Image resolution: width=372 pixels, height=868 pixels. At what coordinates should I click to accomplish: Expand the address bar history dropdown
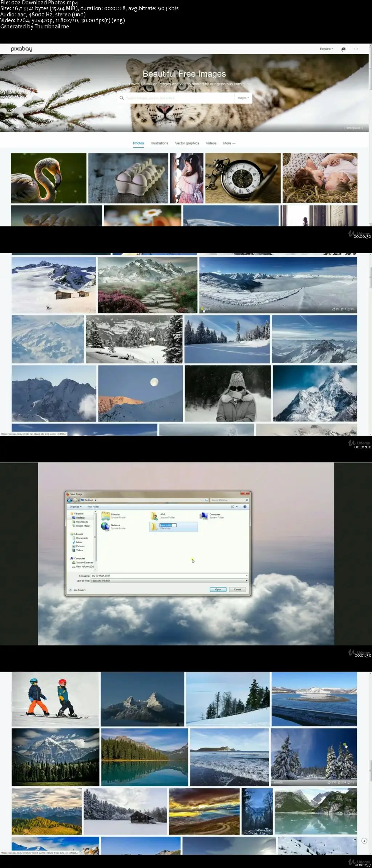click(202, 500)
